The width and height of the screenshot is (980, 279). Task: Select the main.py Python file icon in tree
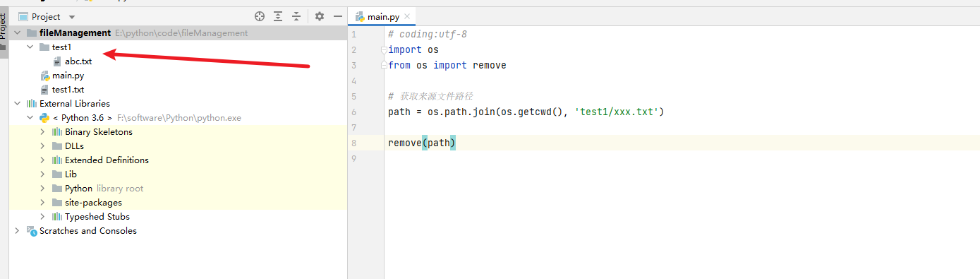point(44,76)
